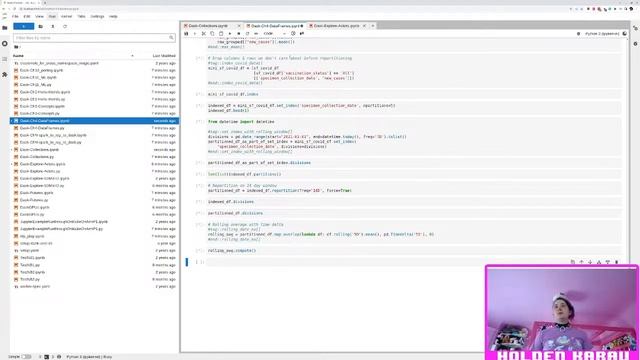Cut selected cell with scissors icon
The width and height of the screenshot is (640, 360).
[204, 33]
